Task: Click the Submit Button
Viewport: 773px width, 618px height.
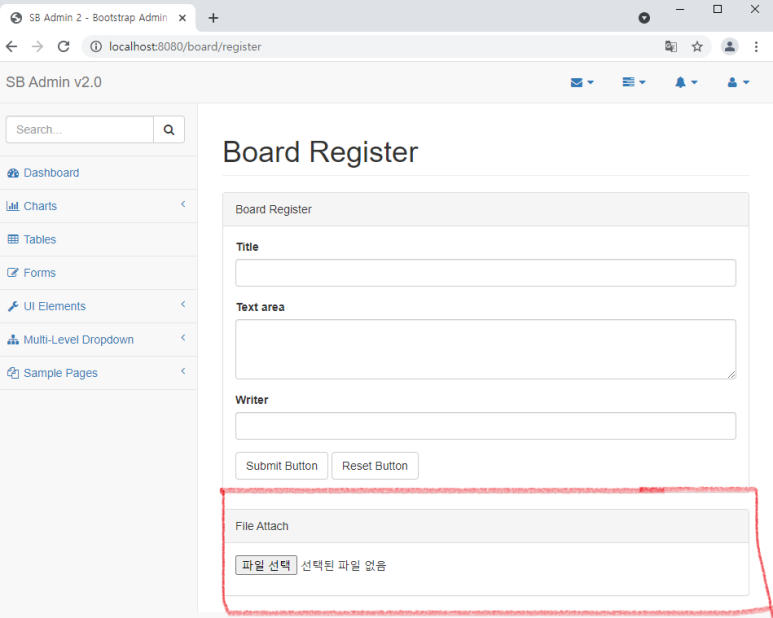Action: pyautogui.click(x=281, y=466)
